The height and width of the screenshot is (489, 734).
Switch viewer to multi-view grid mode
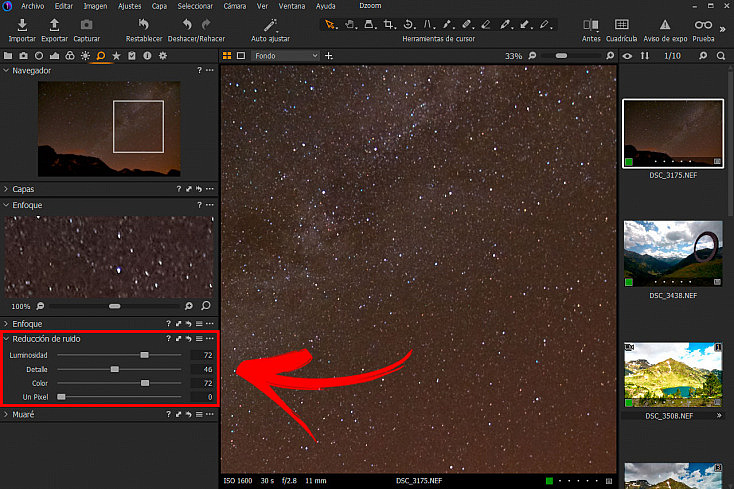pos(227,56)
